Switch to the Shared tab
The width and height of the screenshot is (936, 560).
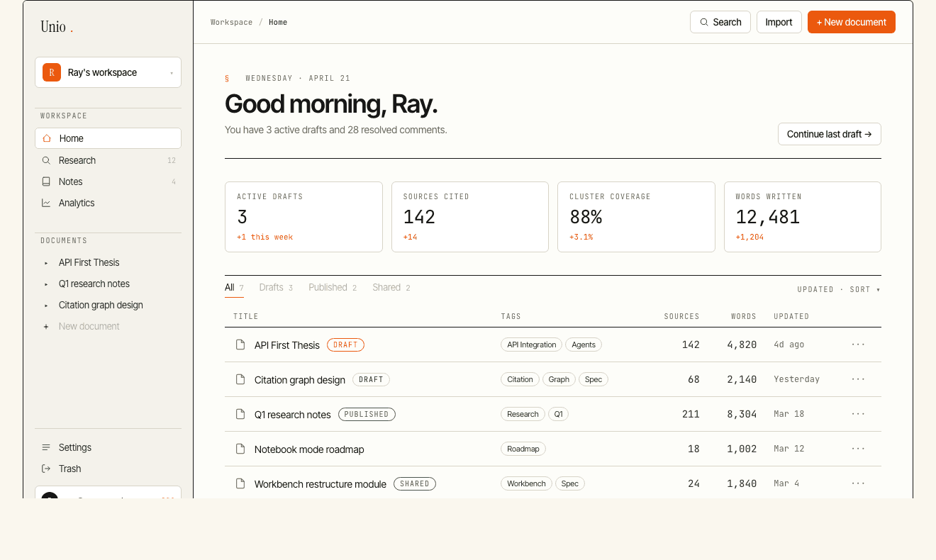tap(391, 288)
